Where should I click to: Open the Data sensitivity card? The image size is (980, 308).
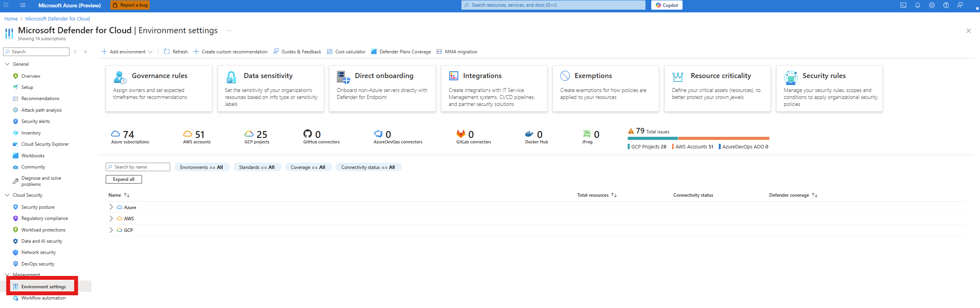point(271,88)
